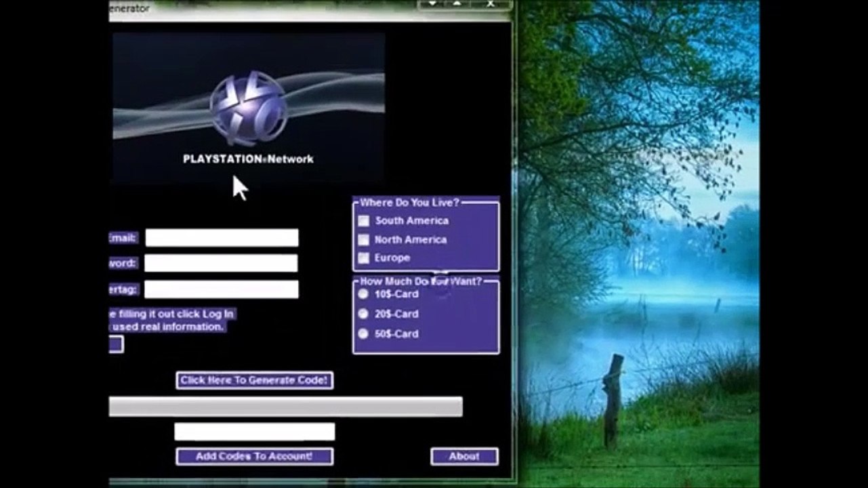Click Here To Generate Code button

pos(255,380)
